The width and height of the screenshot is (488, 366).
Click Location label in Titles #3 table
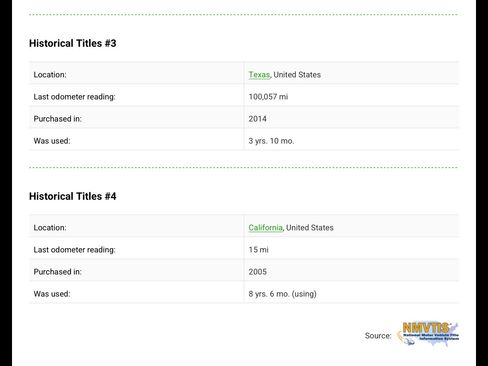[x=50, y=75]
